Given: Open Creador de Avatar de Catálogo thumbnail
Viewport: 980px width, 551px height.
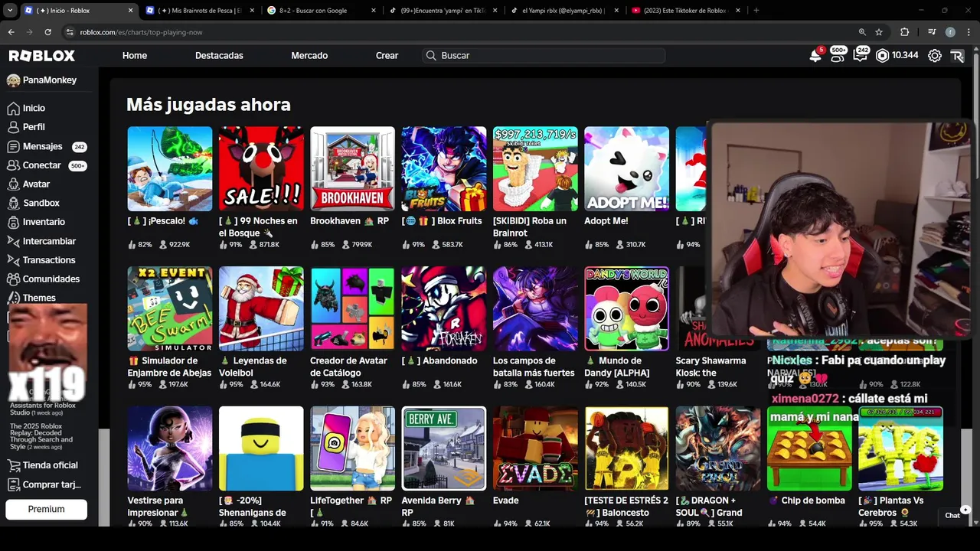Looking at the screenshot, I should [x=352, y=309].
